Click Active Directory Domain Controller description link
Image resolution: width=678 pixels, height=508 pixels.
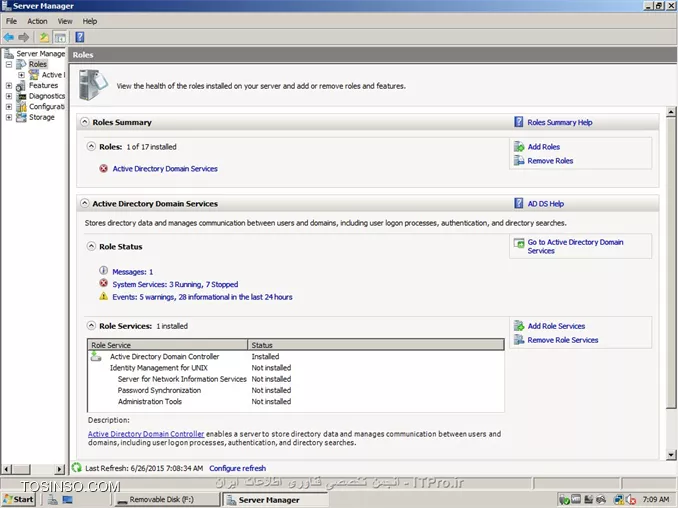click(146, 434)
